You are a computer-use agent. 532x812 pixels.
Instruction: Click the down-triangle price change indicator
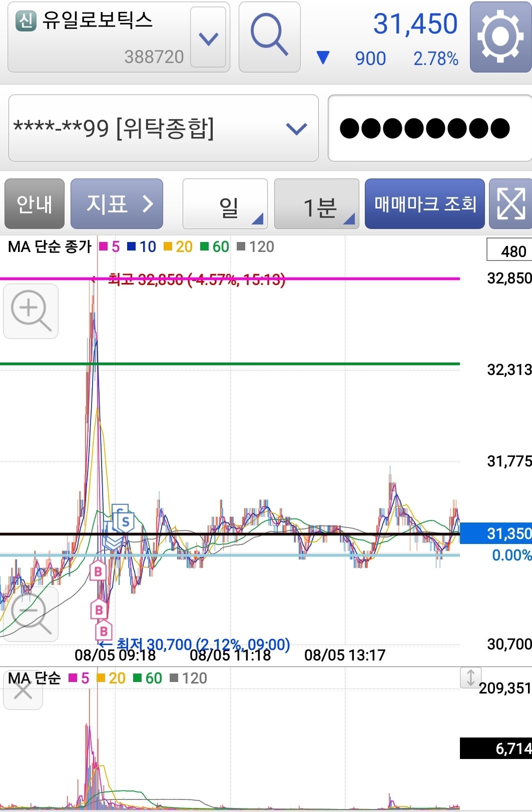pos(323,58)
